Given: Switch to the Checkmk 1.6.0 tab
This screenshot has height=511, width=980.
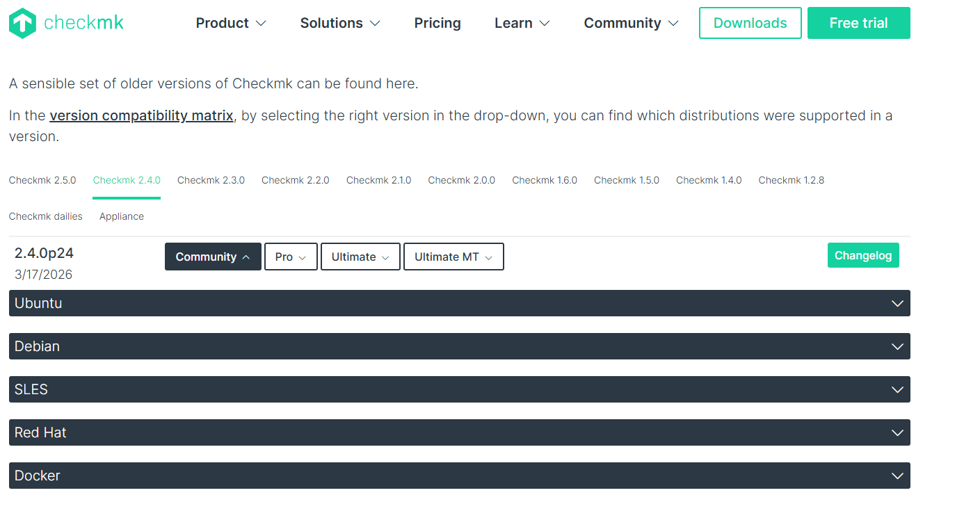Looking at the screenshot, I should tap(545, 180).
